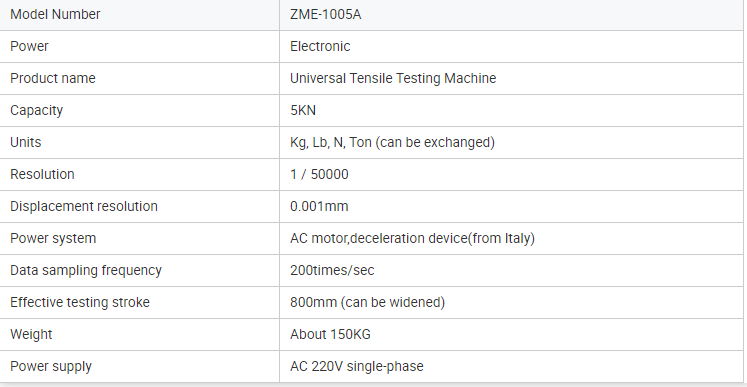This screenshot has width=747, height=387.
Task: Click the Data sampling frequency label
Action: (86, 270)
